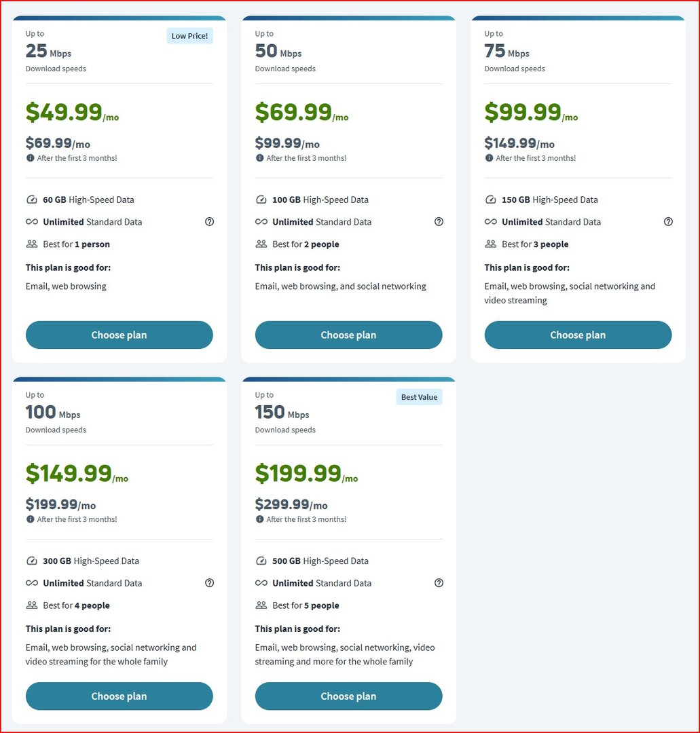Show Standard Data help on 100 Mbps plan
Image resolution: width=700 pixels, height=733 pixels.
tap(210, 583)
